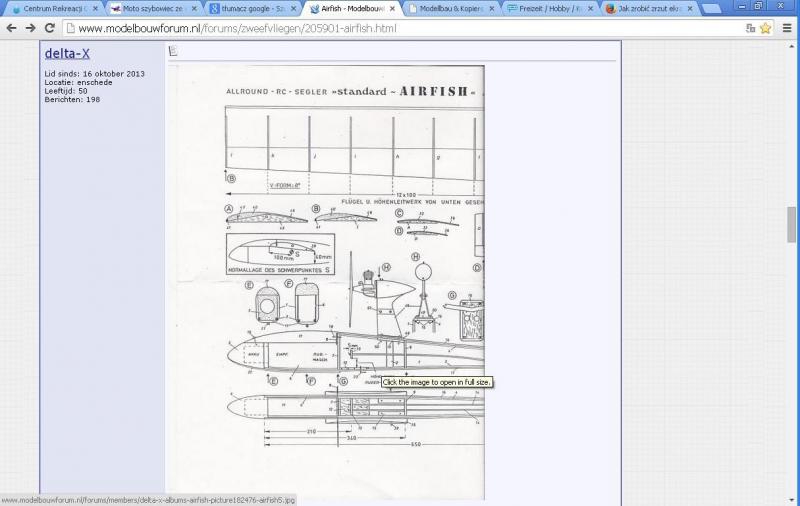Viewport: 800px width, 506px height.
Task: Click the vertical scrollbar thumb
Action: pos(792,224)
